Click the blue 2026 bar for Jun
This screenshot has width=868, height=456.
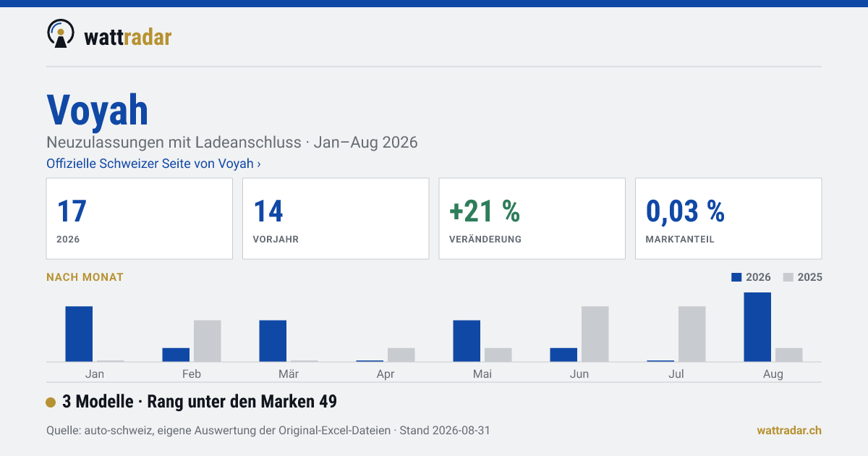[x=563, y=355]
